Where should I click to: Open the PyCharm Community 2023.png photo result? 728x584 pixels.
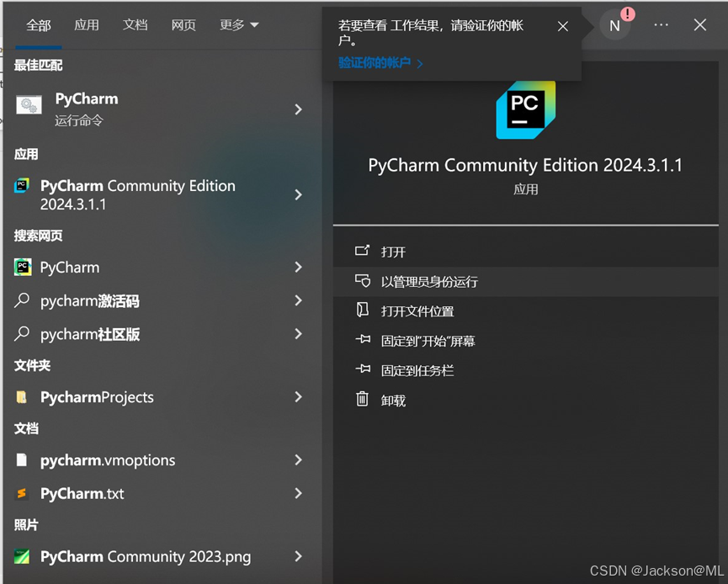coord(162,556)
